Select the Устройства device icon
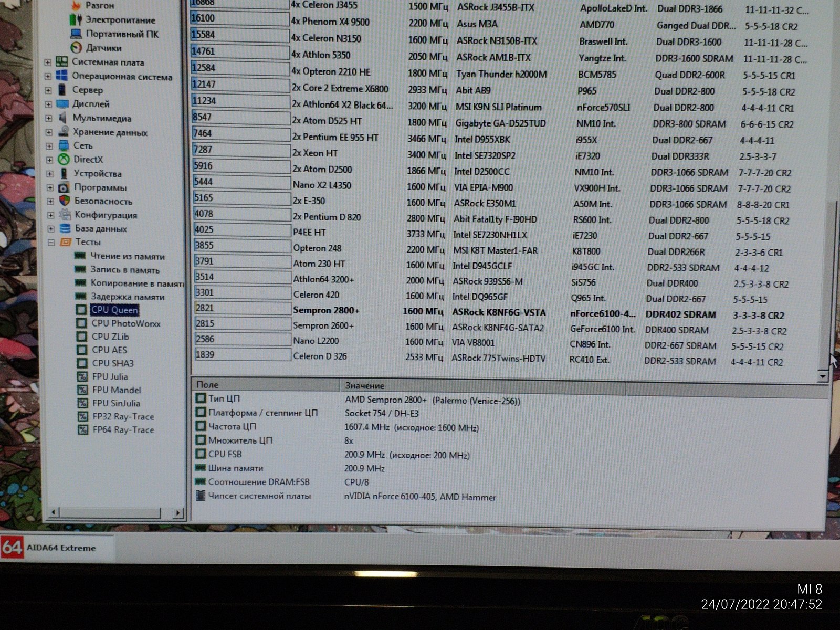The width and height of the screenshot is (840, 630). pos(64,173)
